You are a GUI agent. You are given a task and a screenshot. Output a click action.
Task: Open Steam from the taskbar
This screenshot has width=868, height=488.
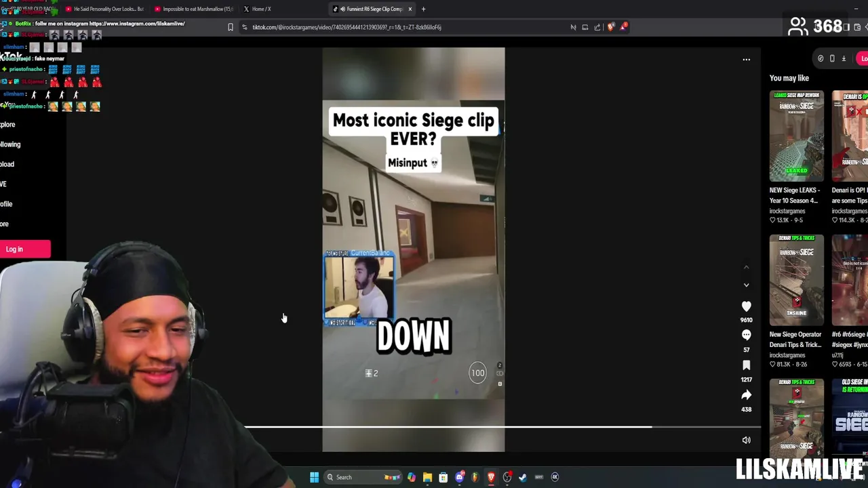point(523,477)
